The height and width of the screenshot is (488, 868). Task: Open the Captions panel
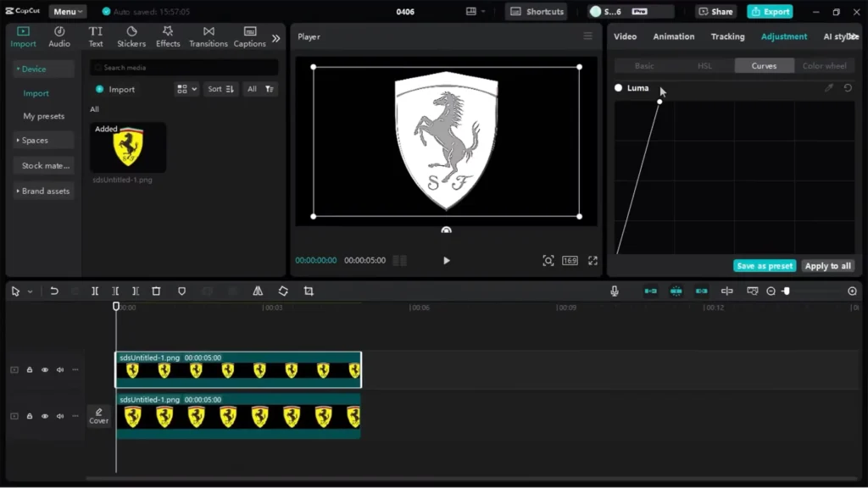(250, 36)
